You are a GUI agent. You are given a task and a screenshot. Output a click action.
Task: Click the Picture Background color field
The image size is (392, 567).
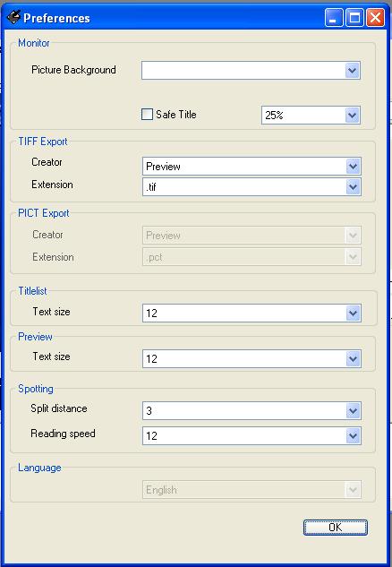(x=243, y=71)
